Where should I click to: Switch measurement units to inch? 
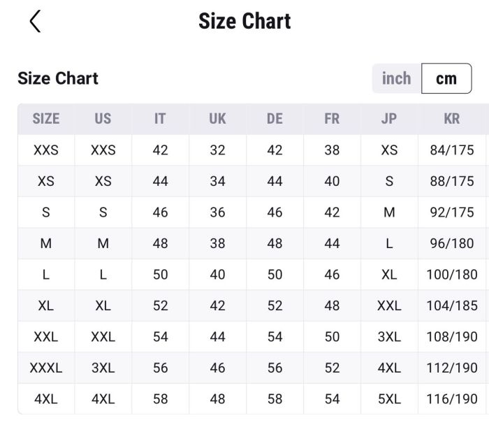396,78
